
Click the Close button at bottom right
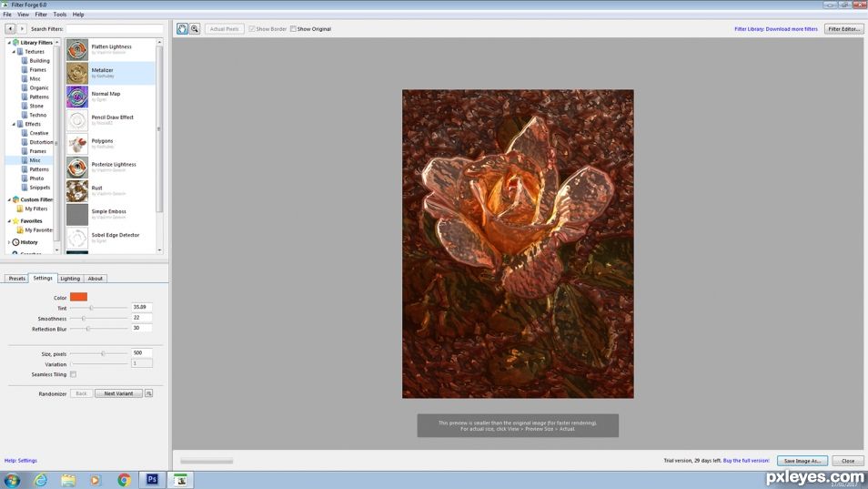(x=847, y=461)
